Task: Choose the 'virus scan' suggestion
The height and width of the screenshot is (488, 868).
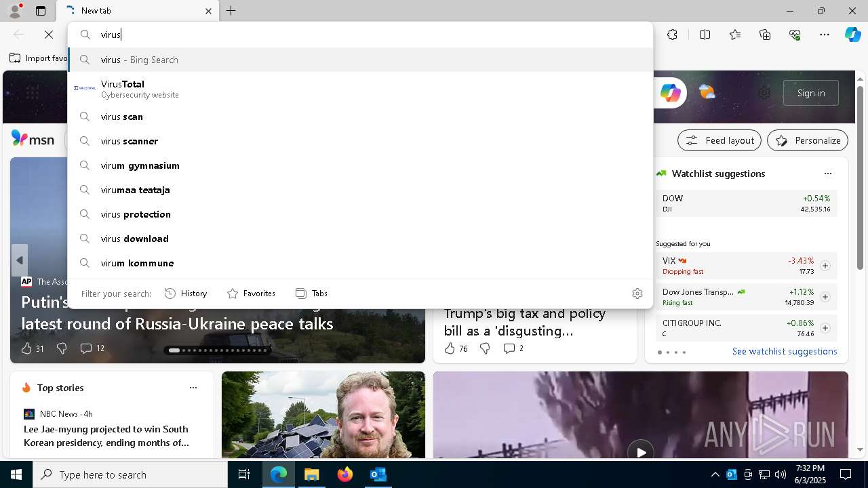Action: click(x=360, y=117)
